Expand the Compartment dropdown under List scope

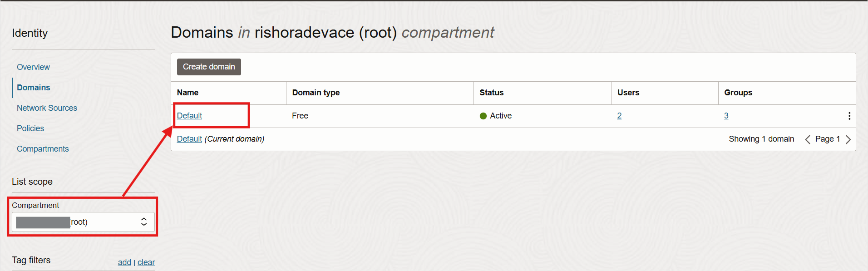82,222
